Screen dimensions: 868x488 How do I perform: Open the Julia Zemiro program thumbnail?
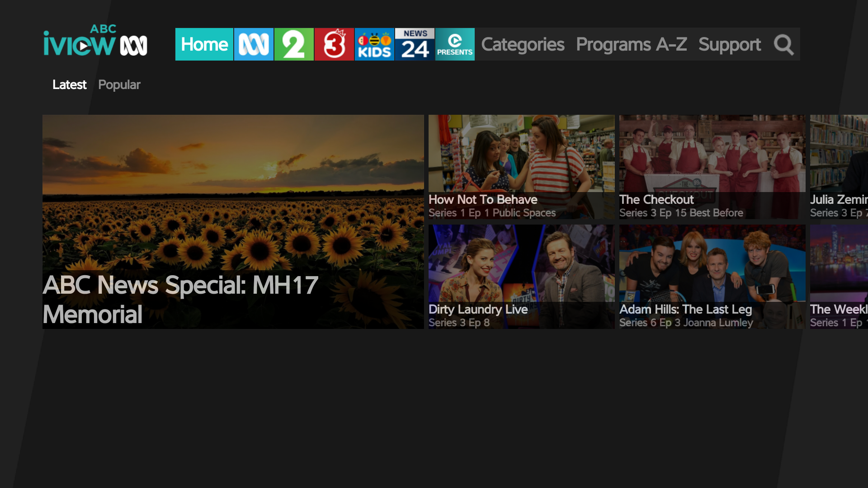[x=839, y=167]
